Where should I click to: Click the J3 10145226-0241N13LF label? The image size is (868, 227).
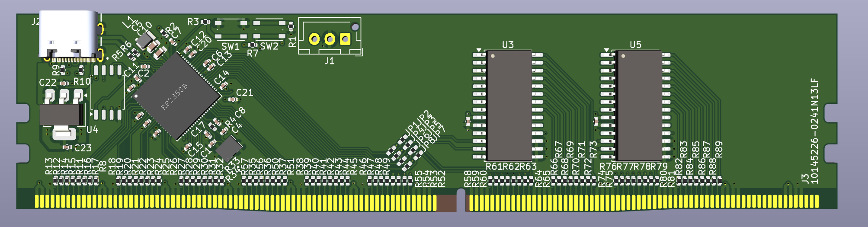[x=814, y=131]
